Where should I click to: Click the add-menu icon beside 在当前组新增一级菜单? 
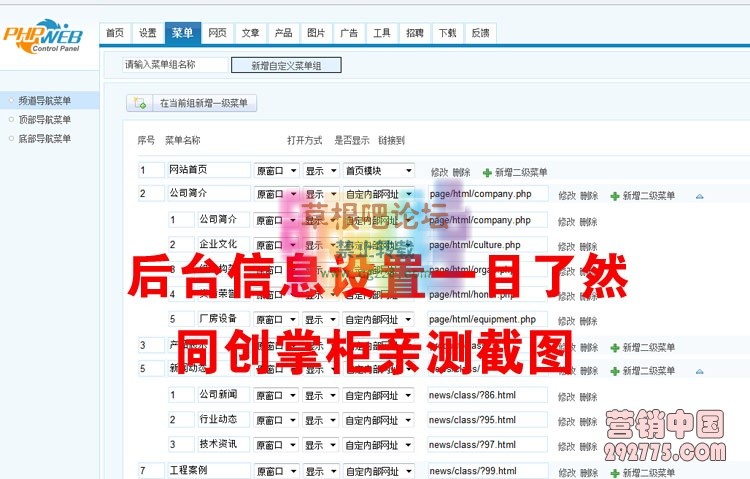coord(140,103)
